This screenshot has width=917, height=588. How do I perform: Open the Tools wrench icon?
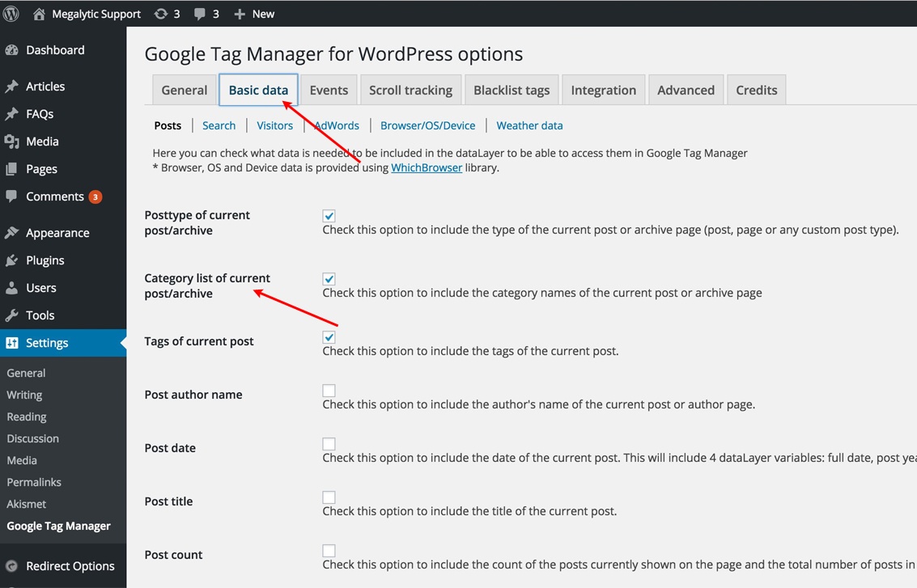[13, 315]
